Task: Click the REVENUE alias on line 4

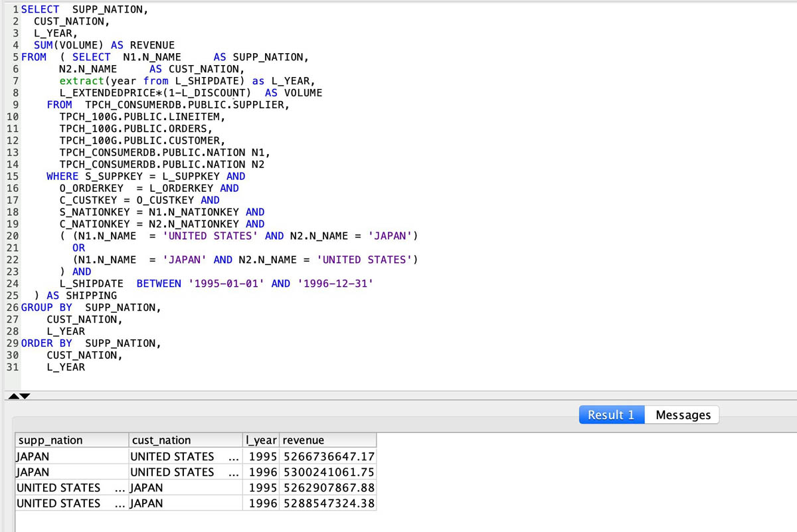Action: 152,45
